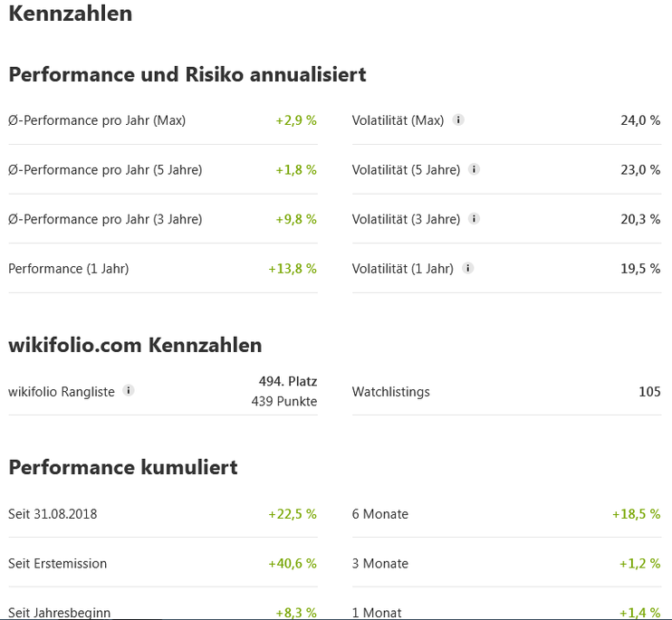Click the Seit Erstemission row label

click(x=58, y=564)
